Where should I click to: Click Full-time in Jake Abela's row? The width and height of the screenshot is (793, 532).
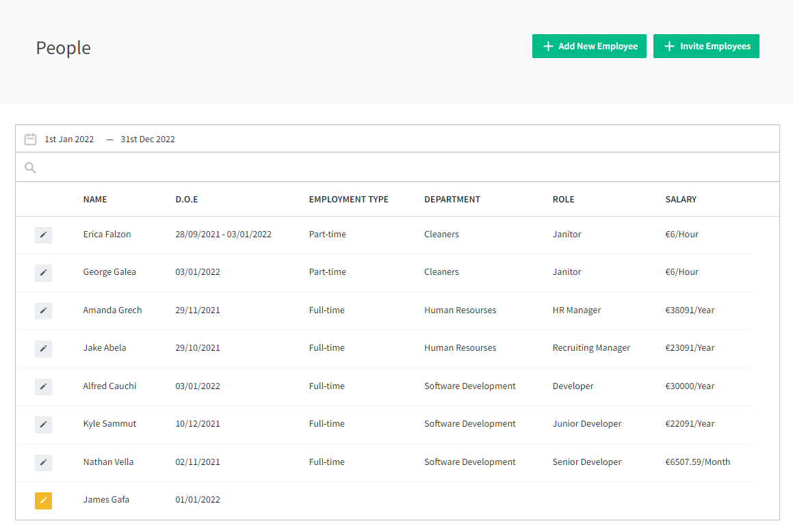coord(326,347)
